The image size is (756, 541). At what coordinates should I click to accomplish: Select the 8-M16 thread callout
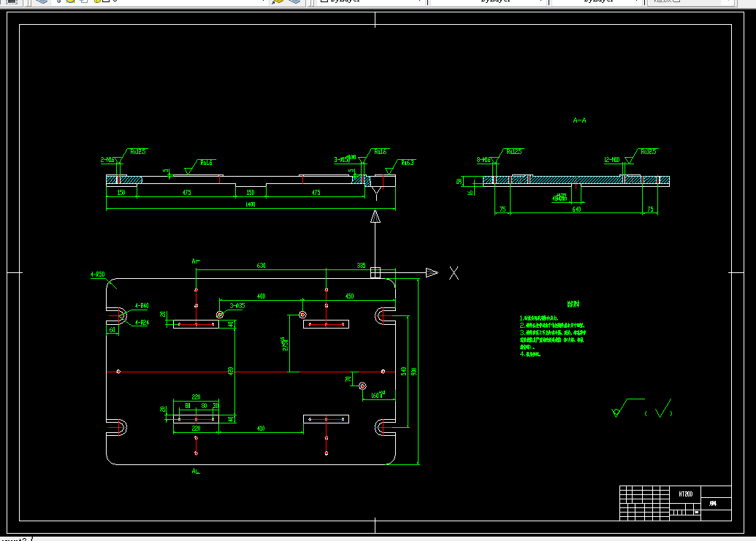(x=484, y=159)
